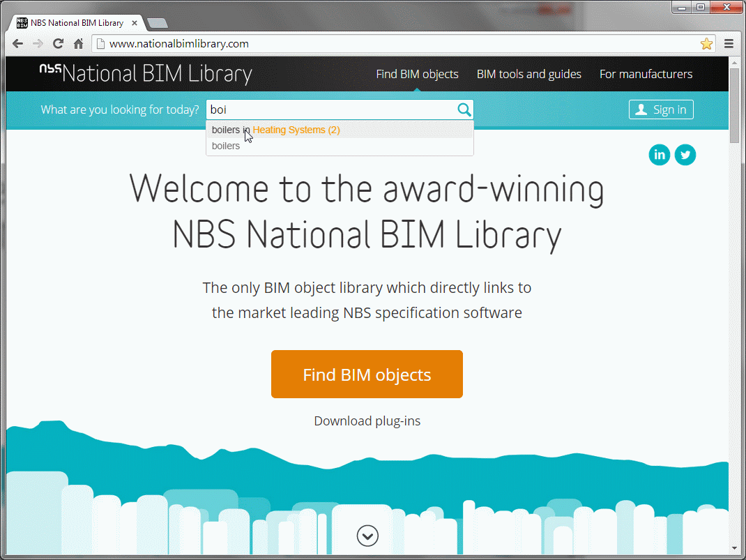The width and height of the screenshot is (746, 560).
Task: Open the LinkedIn social icon
Action: pos(660,155)
